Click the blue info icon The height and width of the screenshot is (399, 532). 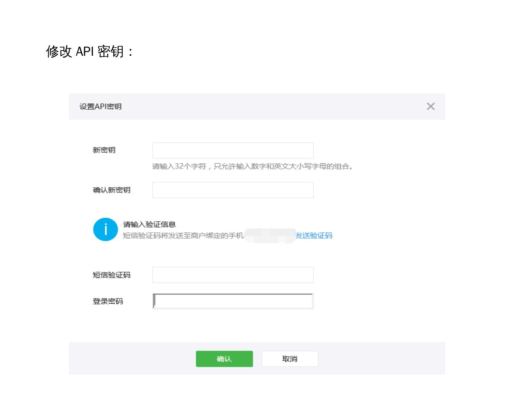[x=105, y=229]
